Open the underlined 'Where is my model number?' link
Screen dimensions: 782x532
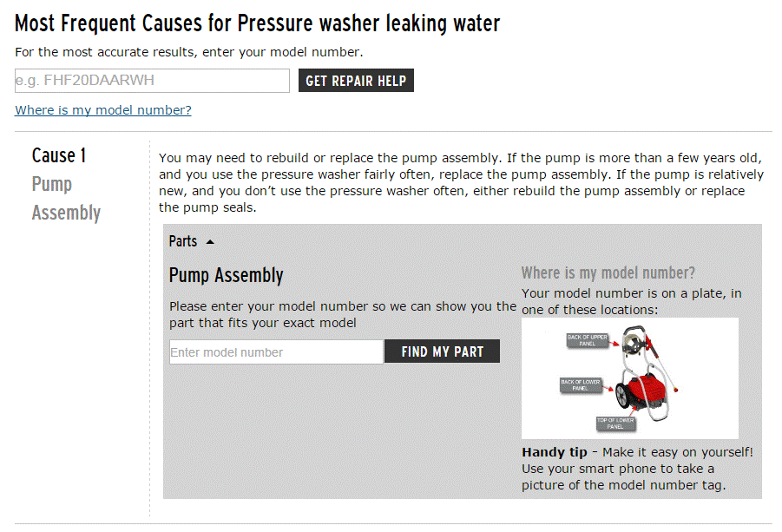coord(103,110)
